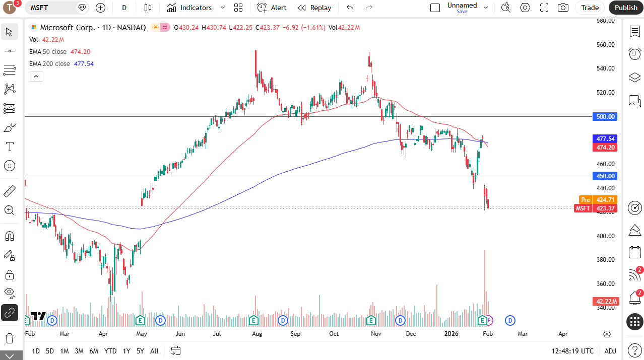Click the Trade button
Image resolution: width=644 pixels, height=360 pixels.
click(590, 8)
